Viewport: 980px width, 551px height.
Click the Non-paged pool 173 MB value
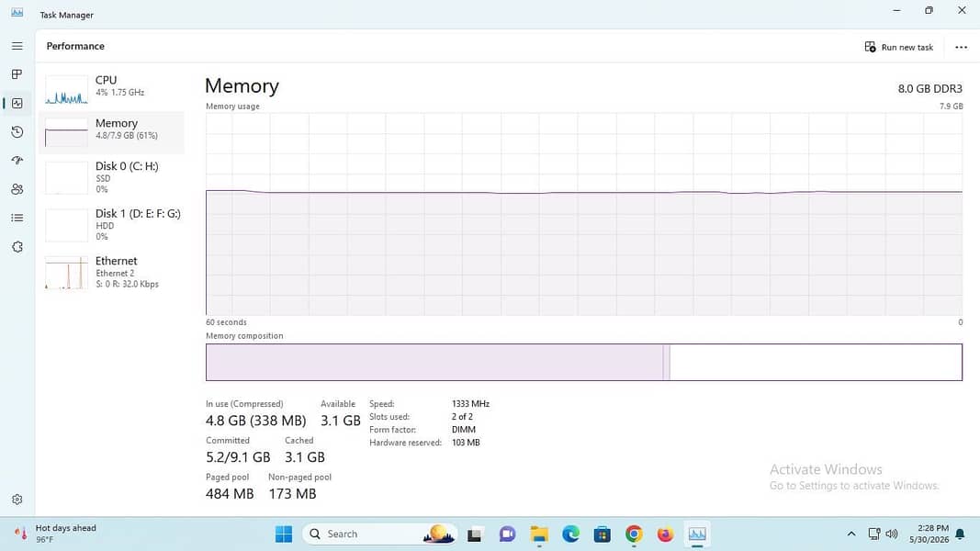(292, 494)
